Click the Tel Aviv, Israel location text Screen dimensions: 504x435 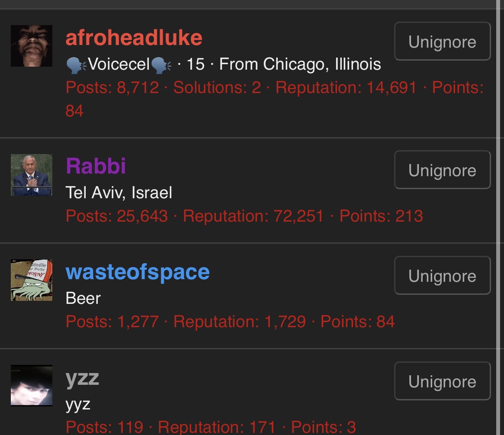tap(119, 193)
